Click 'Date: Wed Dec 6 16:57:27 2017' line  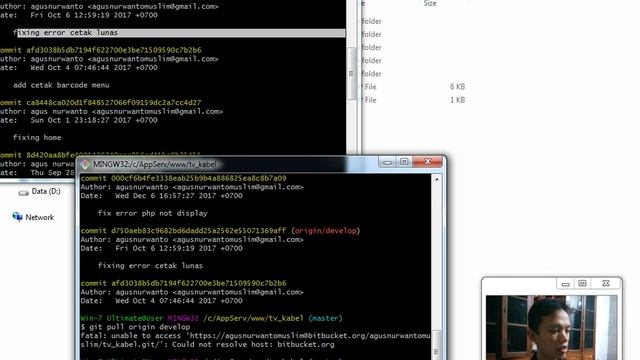tap(162, 196)
